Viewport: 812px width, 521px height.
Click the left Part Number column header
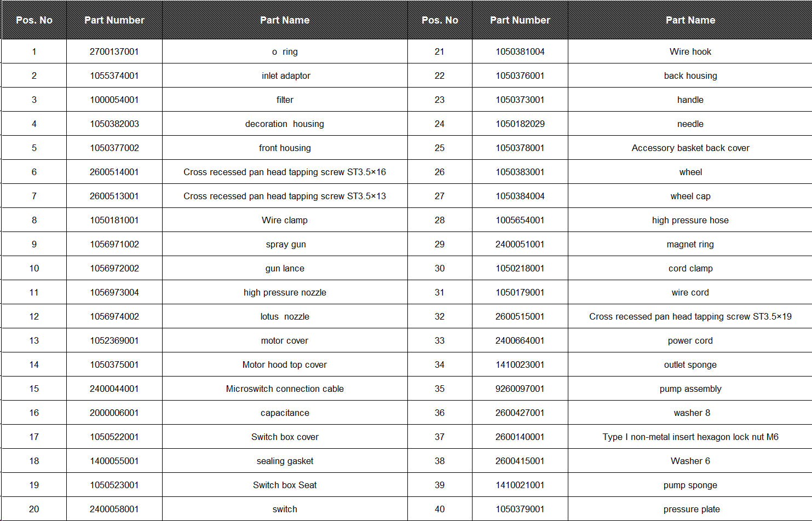tap(114, 20)
